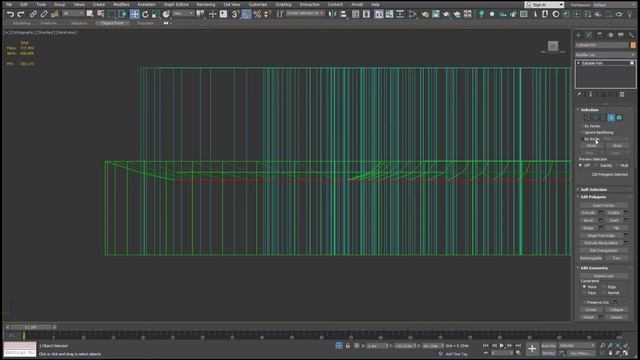This screenshot has height=360, width=640.
Task: Expand the Soft Selection rollout
Action: pyautogui.click(x=593, y=190)
